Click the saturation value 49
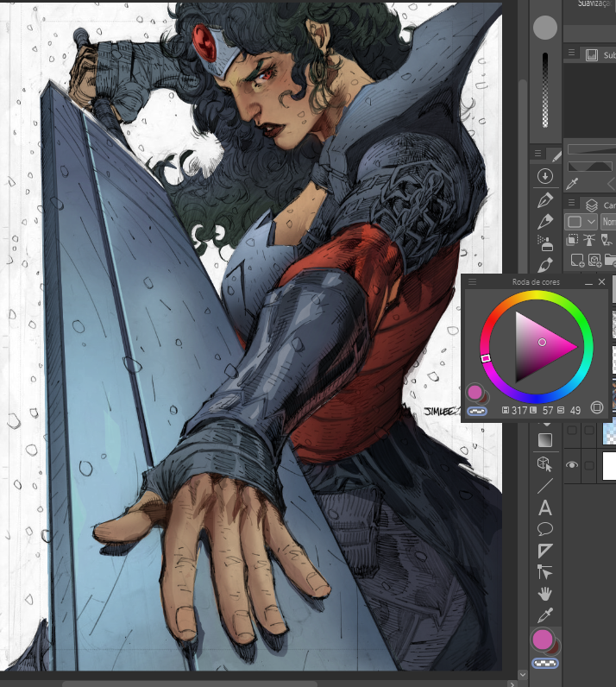This screenshot has width=616, height=687. coord(575,411)
